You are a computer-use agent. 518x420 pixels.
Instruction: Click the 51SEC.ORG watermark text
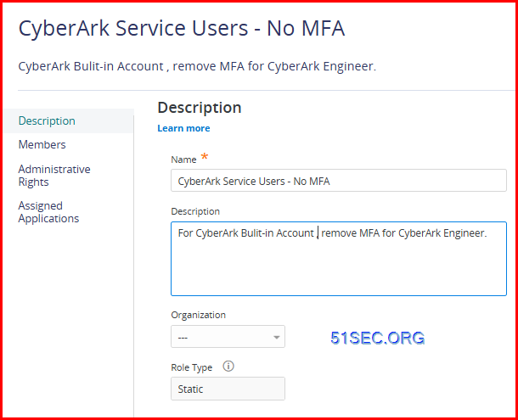(378, 338)
